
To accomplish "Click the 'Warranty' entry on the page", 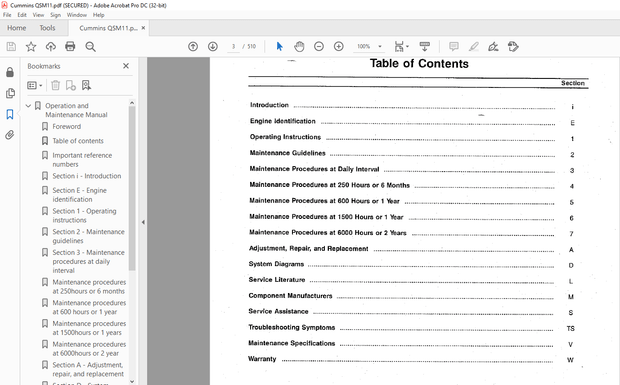I will [262, 359].
